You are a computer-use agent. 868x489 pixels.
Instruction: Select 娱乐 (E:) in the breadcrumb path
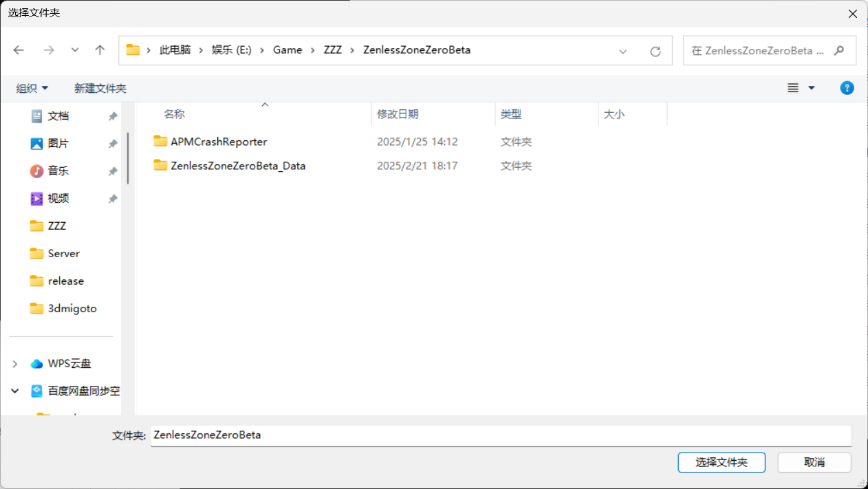(231, 50)
